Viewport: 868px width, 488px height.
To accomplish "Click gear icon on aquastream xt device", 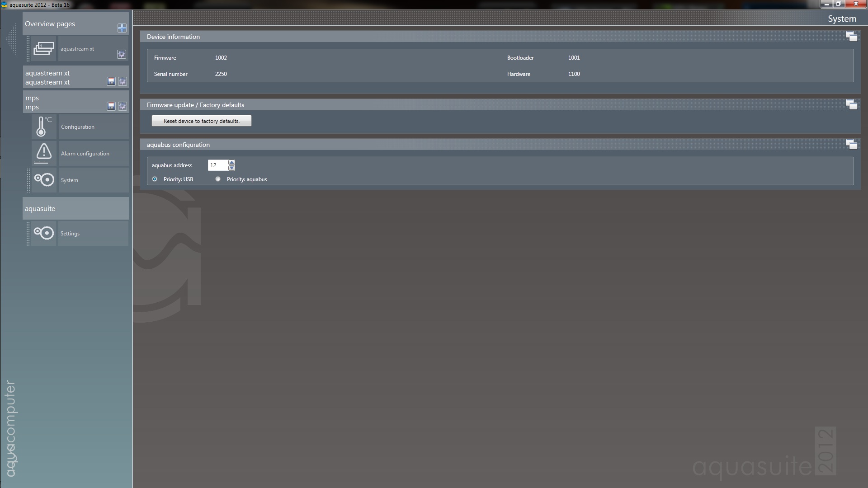I will (x=123, y=81).
